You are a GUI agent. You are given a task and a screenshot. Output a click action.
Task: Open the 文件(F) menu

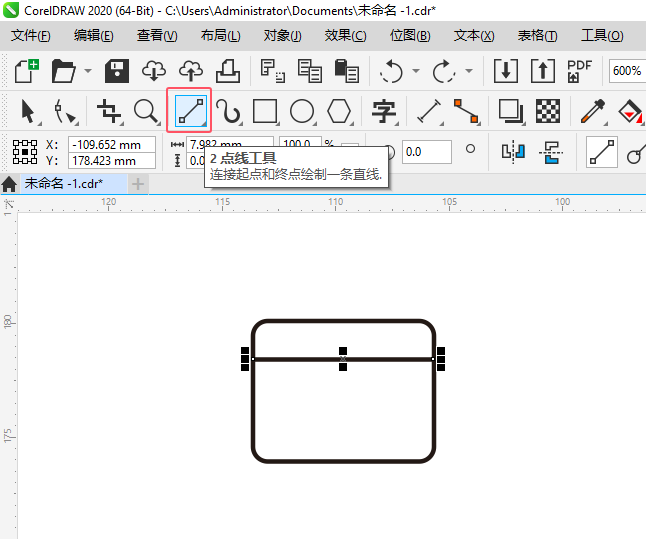point(30,35)
